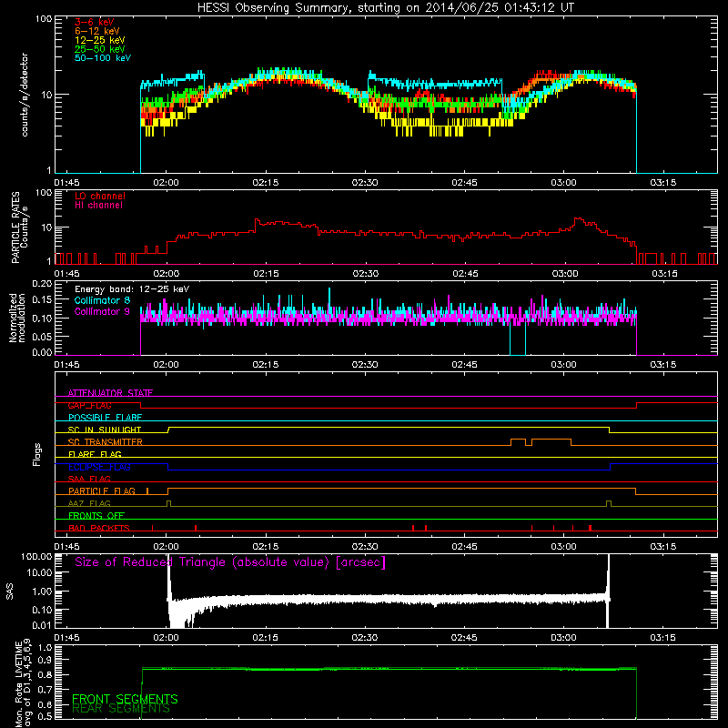Click the BAD_PACKETS flag label

99,528
